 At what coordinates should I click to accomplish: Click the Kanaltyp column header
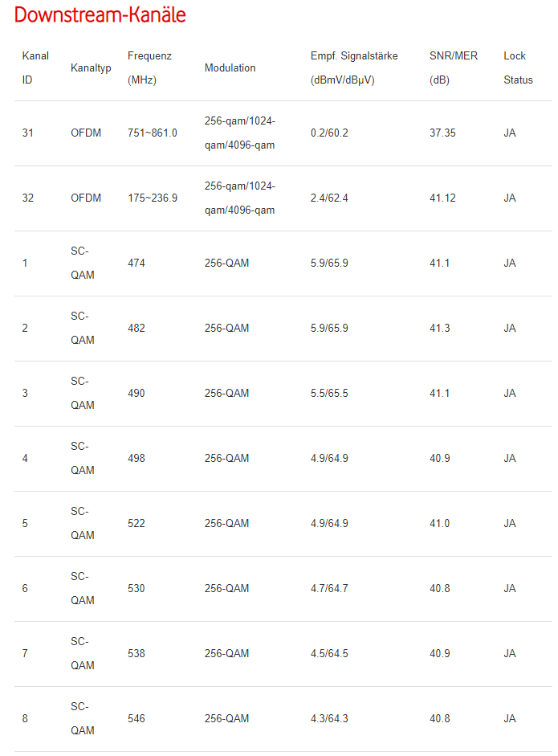click(x=91, y=68)
